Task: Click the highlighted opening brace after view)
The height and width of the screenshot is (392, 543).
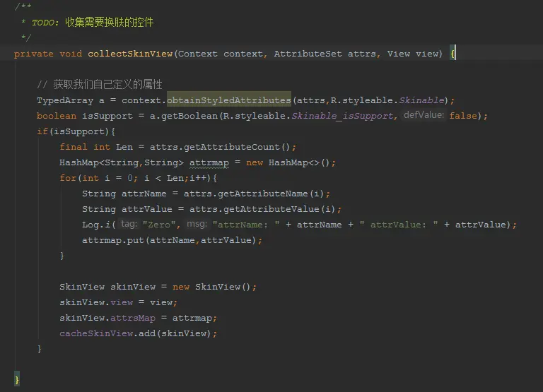Action: [x=452, y=54]
